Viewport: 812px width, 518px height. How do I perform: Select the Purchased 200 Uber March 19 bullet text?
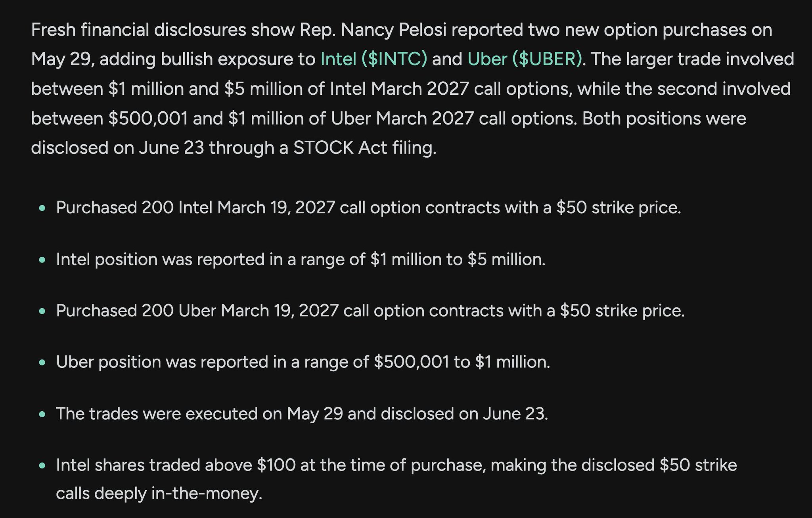370,311
